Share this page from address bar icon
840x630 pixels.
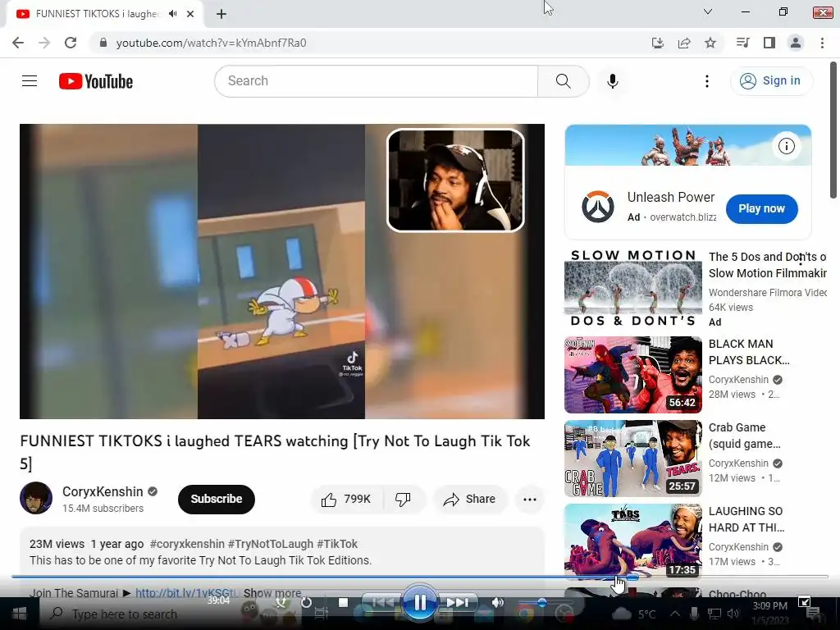pos(683,43)
